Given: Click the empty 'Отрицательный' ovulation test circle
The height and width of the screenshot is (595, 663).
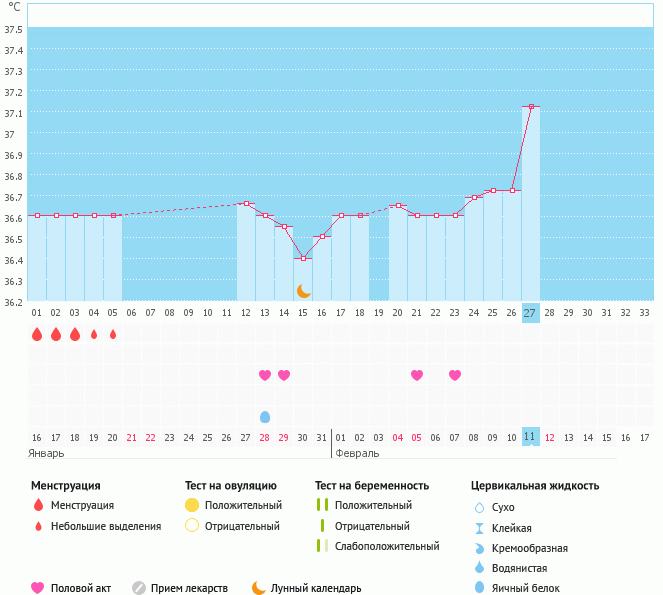Looking at the screenshot, I should click(x=193, y=526).
